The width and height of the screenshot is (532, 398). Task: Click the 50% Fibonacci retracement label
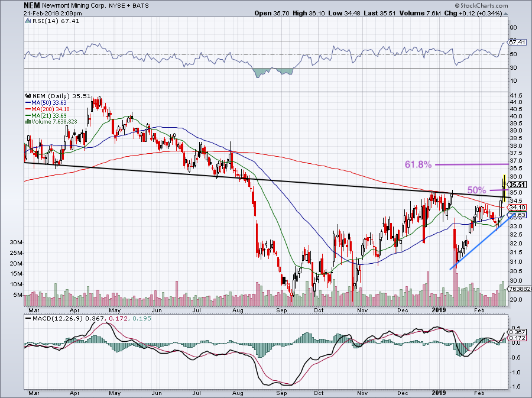click(x=476, y=190)
